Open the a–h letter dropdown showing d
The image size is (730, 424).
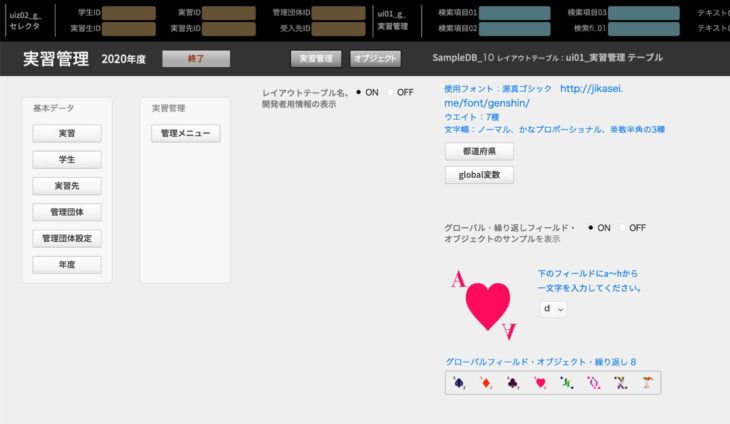tap(553, 309)
